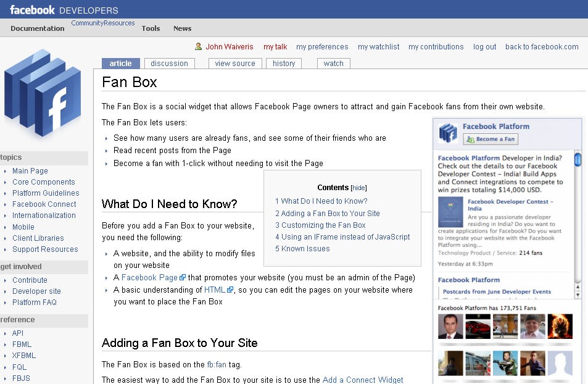Open Developer site link
This screenshot has width=588, height=384.
(x=36, y=291)
